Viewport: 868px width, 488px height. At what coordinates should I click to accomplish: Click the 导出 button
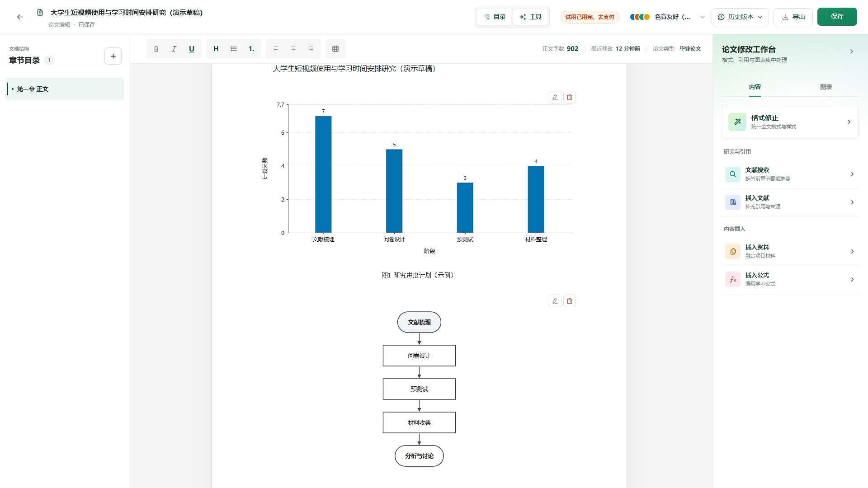coord(793,17)
